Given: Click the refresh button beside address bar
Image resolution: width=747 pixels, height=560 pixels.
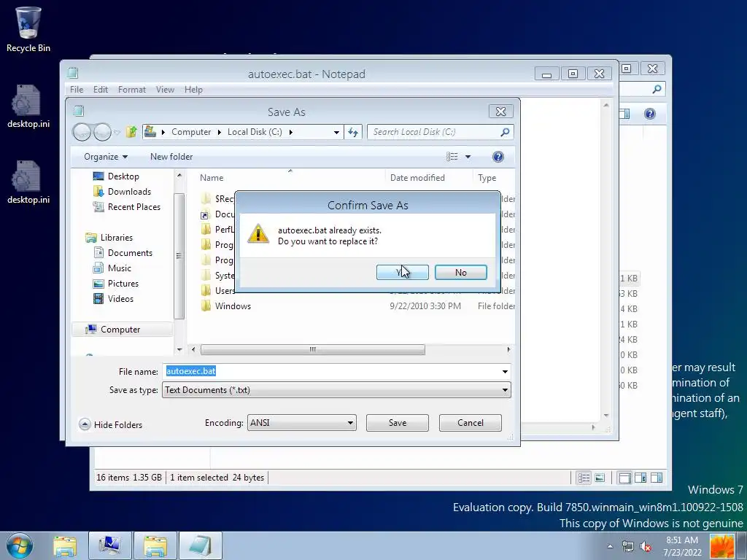Looking at the screenshot, I should [x=353, y=132].
